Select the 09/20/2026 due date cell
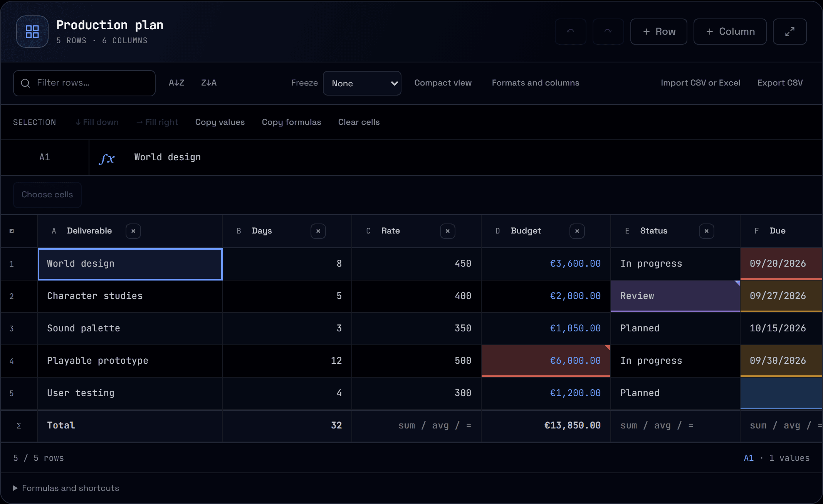Screen dimensions: 823x504 [781, 264]
